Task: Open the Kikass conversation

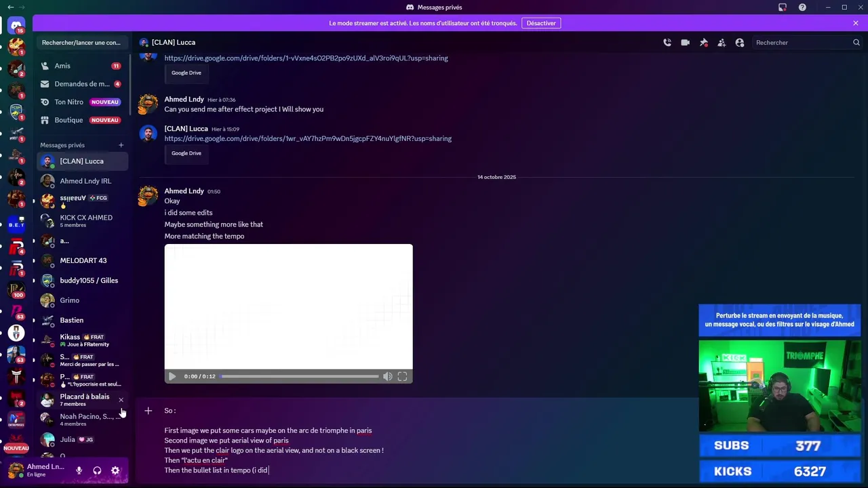Action: (x=82, y=340)
